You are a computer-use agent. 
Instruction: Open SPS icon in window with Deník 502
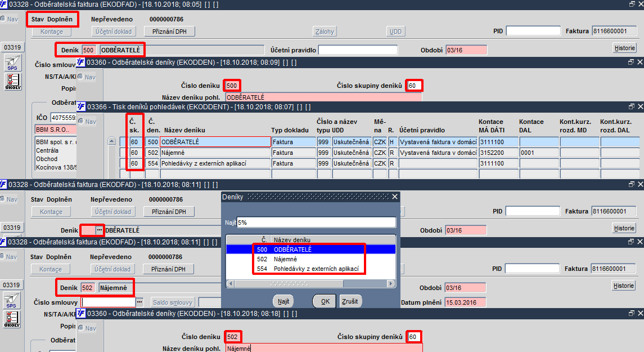[x=11, y=300]
